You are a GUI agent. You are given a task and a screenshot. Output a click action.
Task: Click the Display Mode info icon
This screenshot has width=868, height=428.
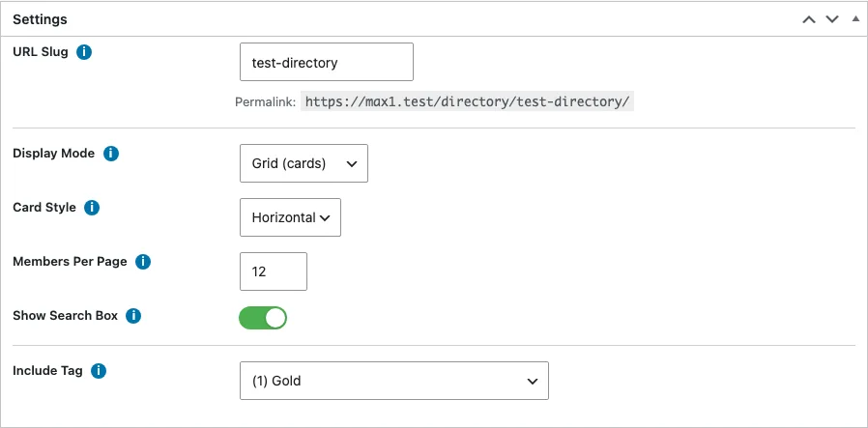click(x=111, y=154)
